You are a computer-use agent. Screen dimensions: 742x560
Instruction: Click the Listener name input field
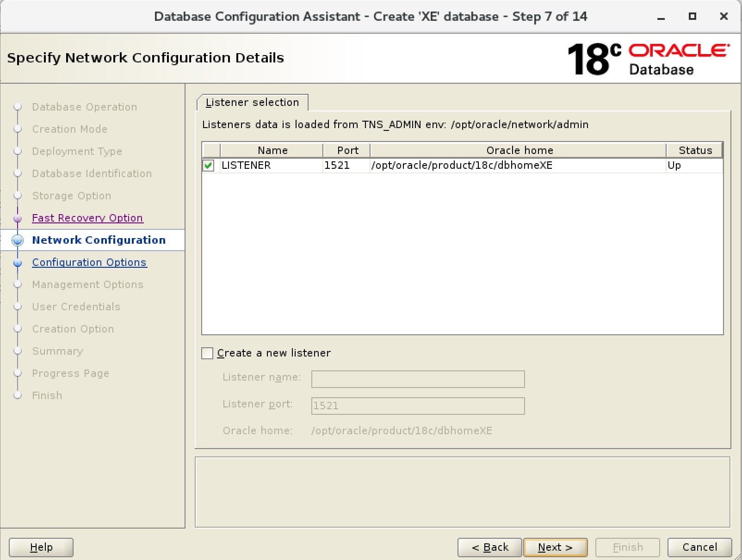click(417, 379)
